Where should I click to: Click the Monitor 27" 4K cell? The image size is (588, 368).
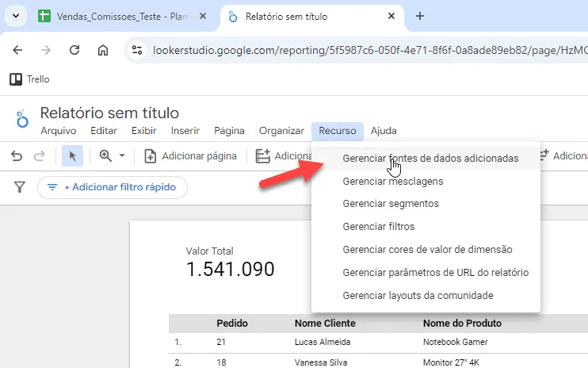point(451,362)
